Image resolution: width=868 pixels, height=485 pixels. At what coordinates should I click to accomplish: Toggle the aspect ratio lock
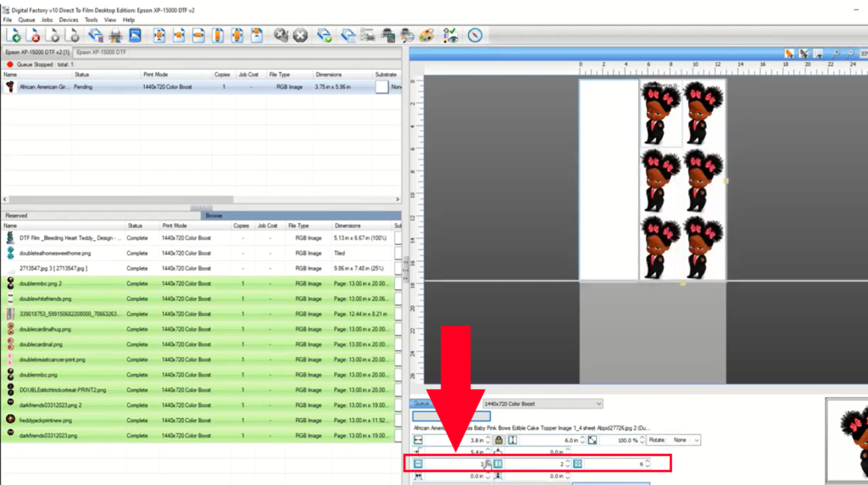tap(498, 440)
